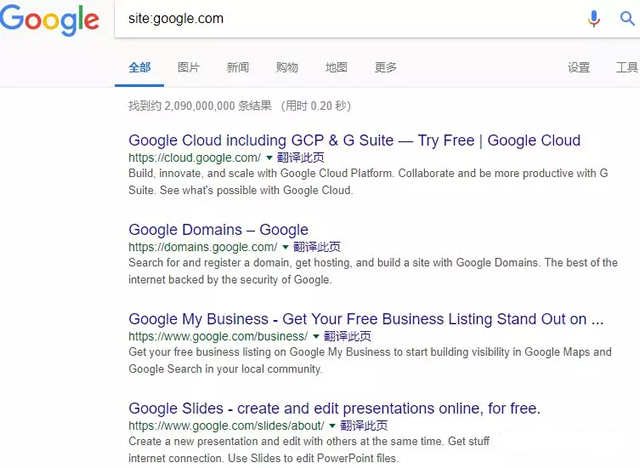Click the https://domains.google.com/ URL
The height and width of the screenshot is (468, 640).
(x=203, y=247)
